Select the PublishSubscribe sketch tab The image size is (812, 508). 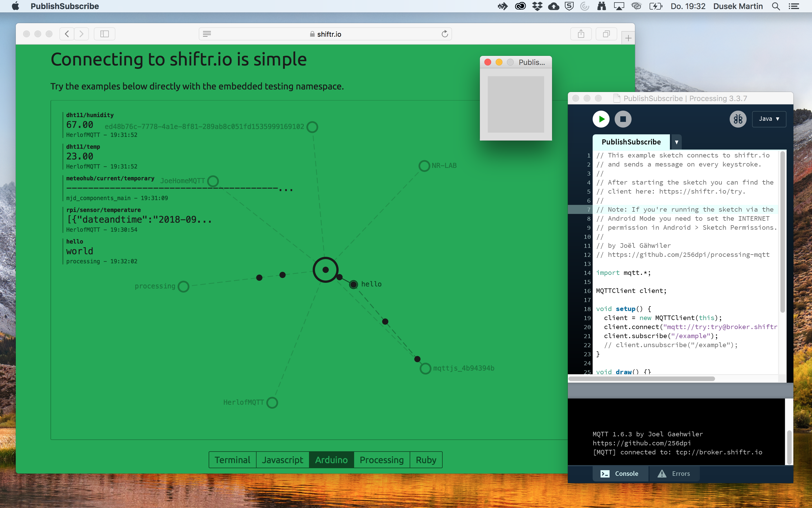coord(631,142)
